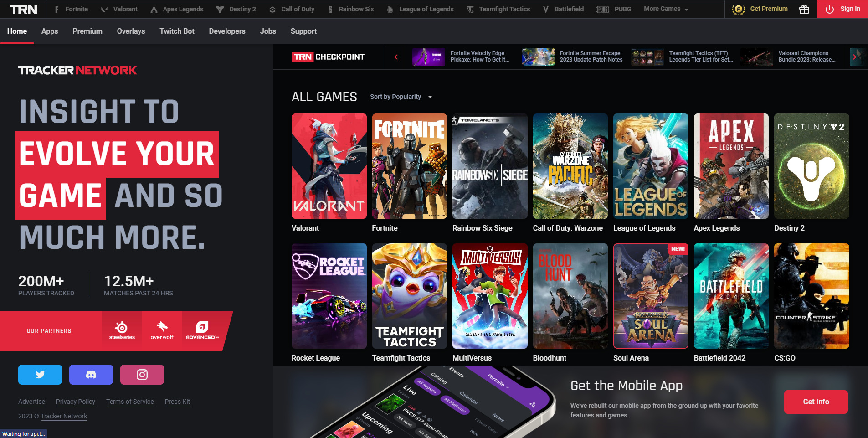Screen dimensions: 868x438
Task: Open Fortnite Velocity Edge Pickaxe article
Action: [461, 57]
